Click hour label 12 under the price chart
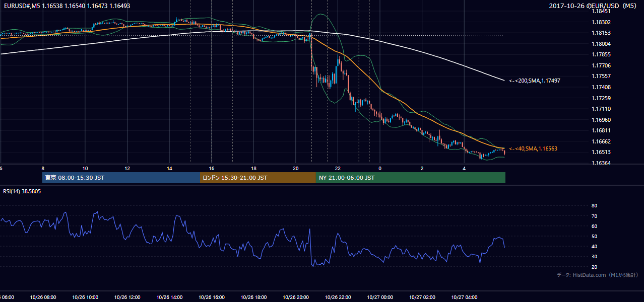The image size is (644, 302). tap(127, 168)
